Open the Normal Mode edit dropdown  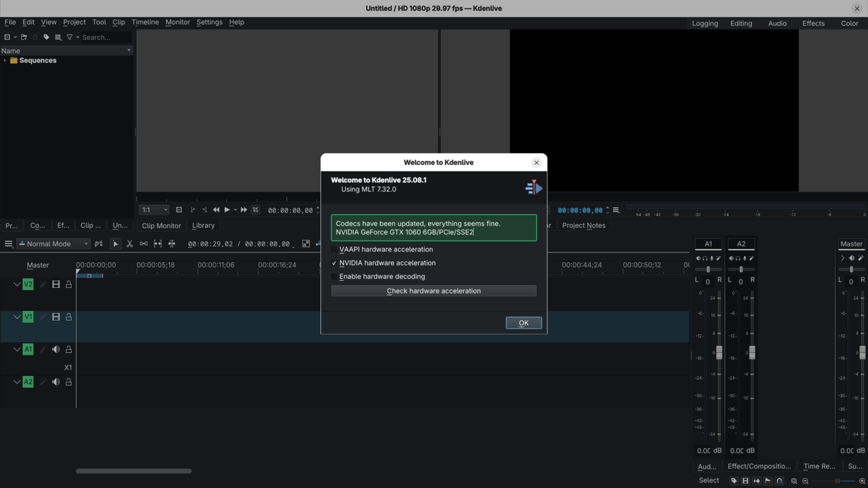54,244
